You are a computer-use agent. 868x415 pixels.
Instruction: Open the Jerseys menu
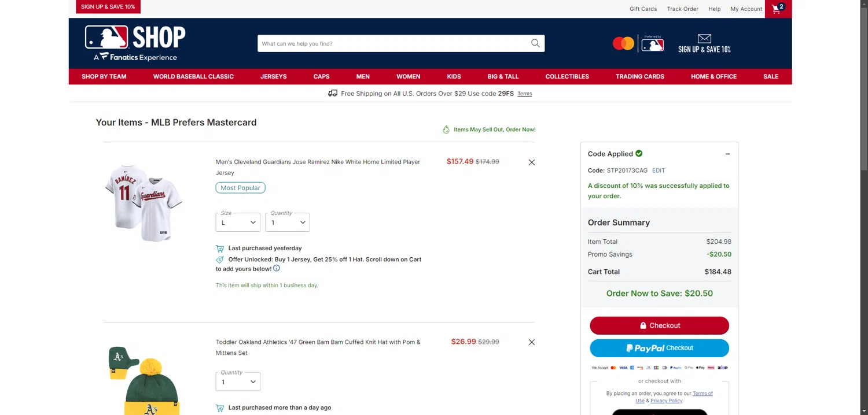point(274,76)
